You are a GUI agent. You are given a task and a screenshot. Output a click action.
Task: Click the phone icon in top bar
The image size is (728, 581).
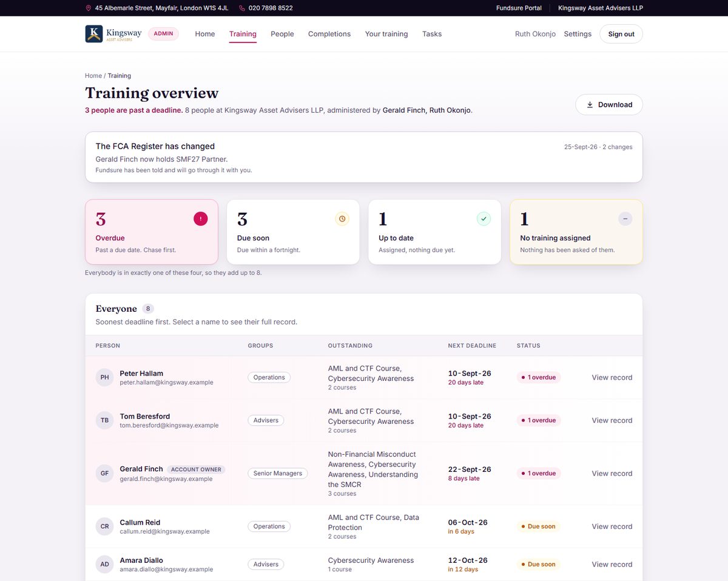pos(242,8)
